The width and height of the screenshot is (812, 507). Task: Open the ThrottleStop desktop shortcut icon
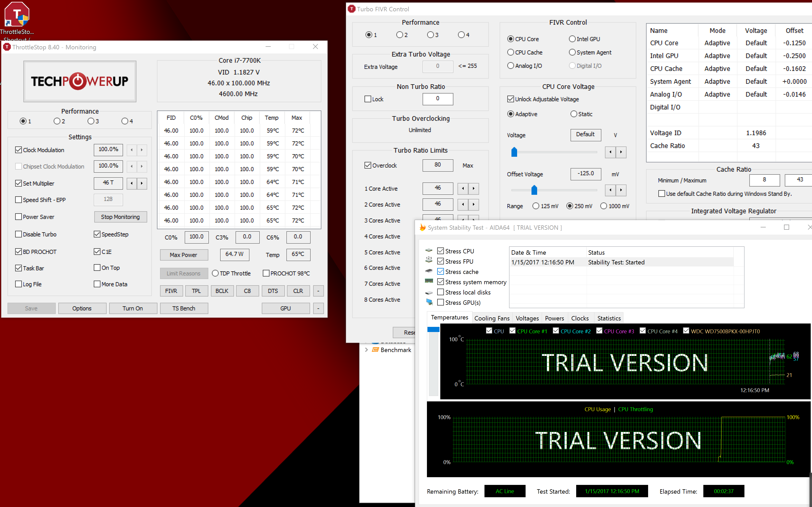click(17, 14)
